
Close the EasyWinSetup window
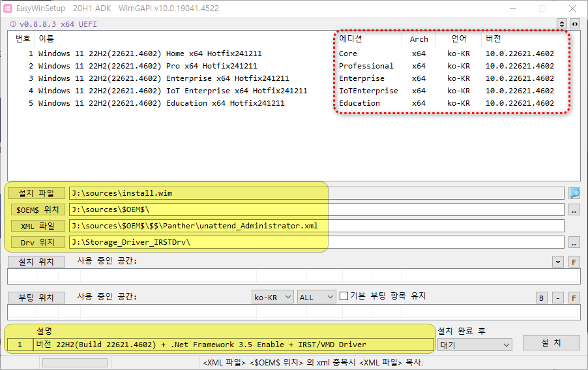572,8
